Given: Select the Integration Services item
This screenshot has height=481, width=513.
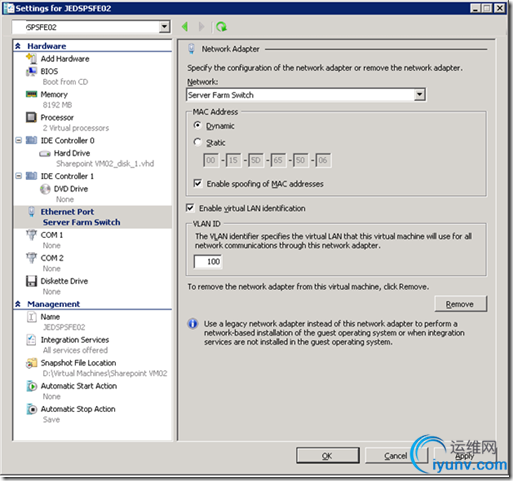Looking at the screenshot, I should (75, 340).
